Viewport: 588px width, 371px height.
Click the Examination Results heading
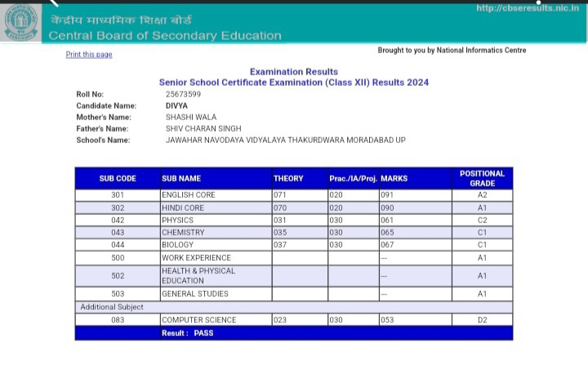[294, 72]
